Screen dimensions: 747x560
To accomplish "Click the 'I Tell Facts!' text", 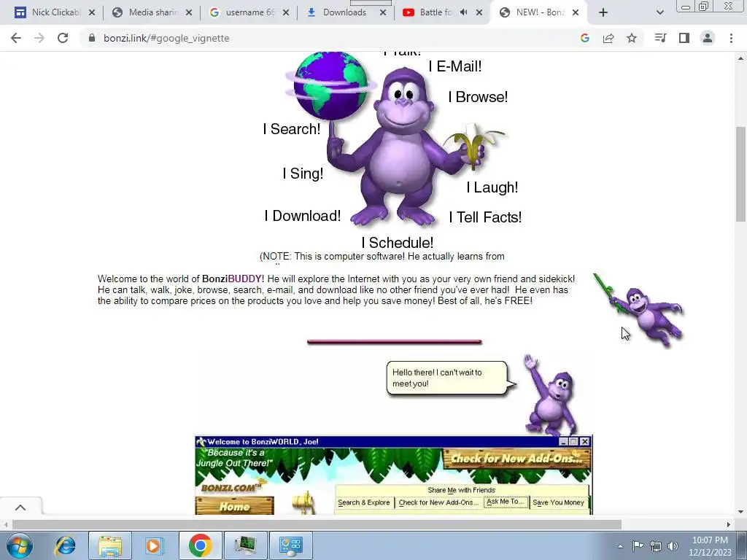I will [x=485, y=217].
